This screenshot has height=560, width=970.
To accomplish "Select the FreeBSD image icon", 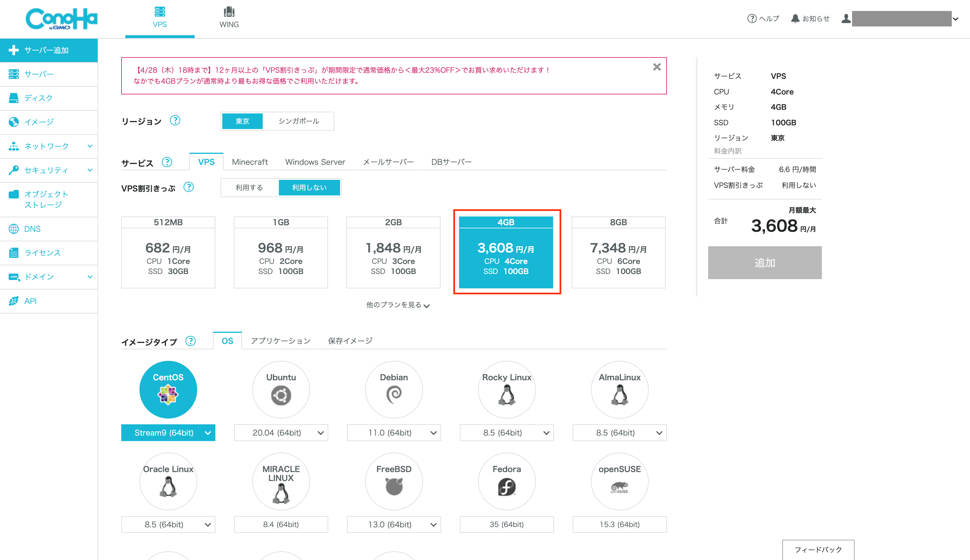I will pyautogui.click(x=394, y=481).
